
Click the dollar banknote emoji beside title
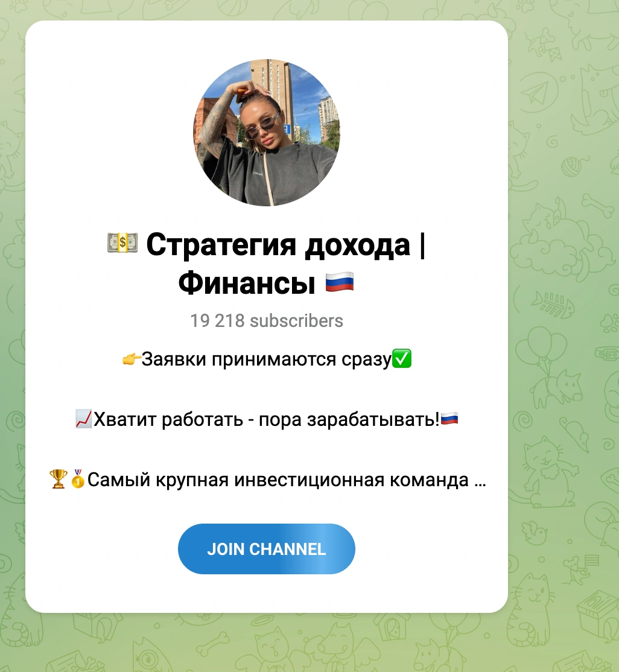pyautogui.click(x=122, y=243)
